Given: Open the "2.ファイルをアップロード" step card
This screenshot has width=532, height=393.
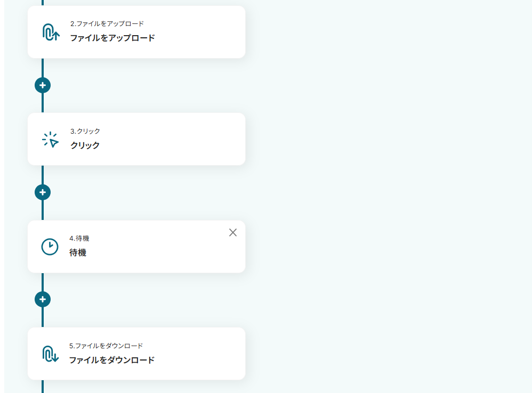Looking at the screenshot, I should tap(136, 32).
